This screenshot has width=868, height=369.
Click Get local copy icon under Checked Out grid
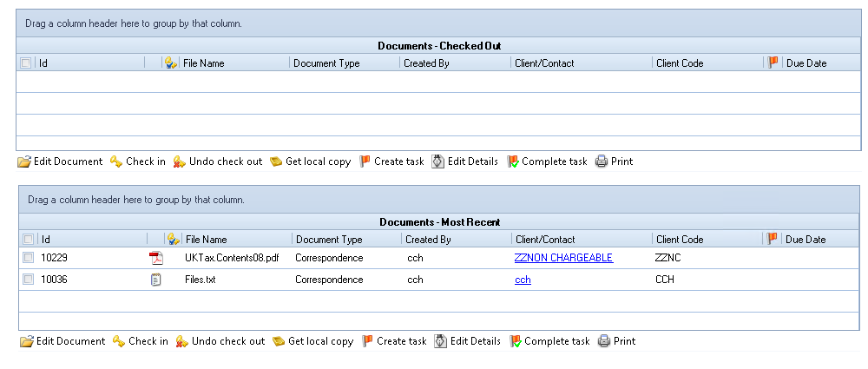276,161
